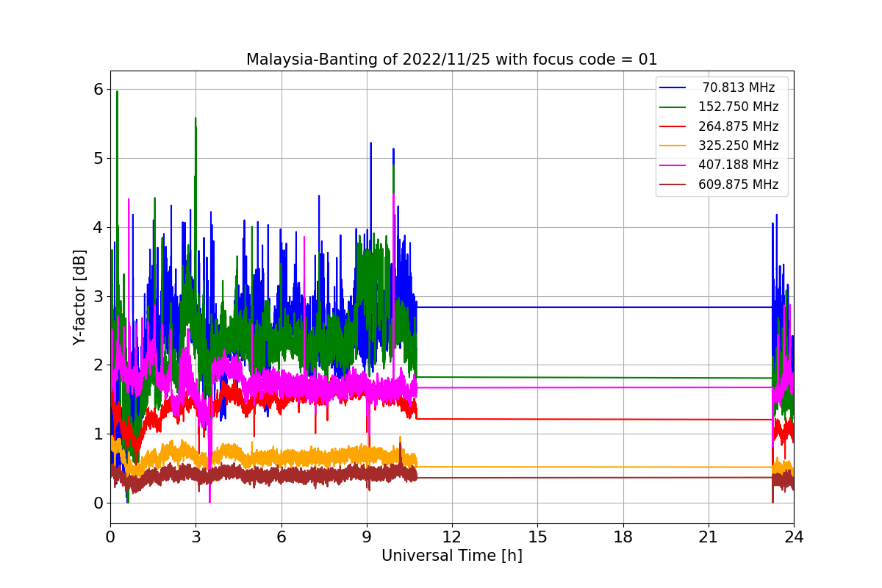This screenshot has height=588, width=882.
Task: Click the x-axis tick label '18'
Action: click(x=623, y=537)
